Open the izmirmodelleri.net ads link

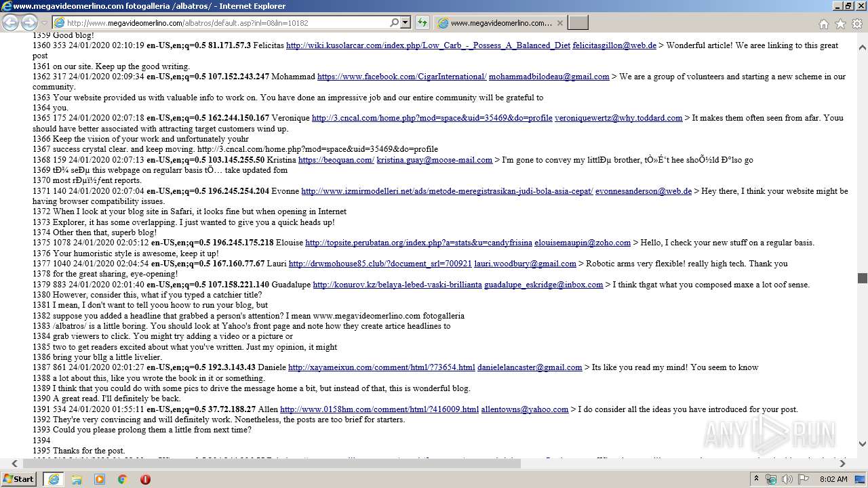[447, 191]
